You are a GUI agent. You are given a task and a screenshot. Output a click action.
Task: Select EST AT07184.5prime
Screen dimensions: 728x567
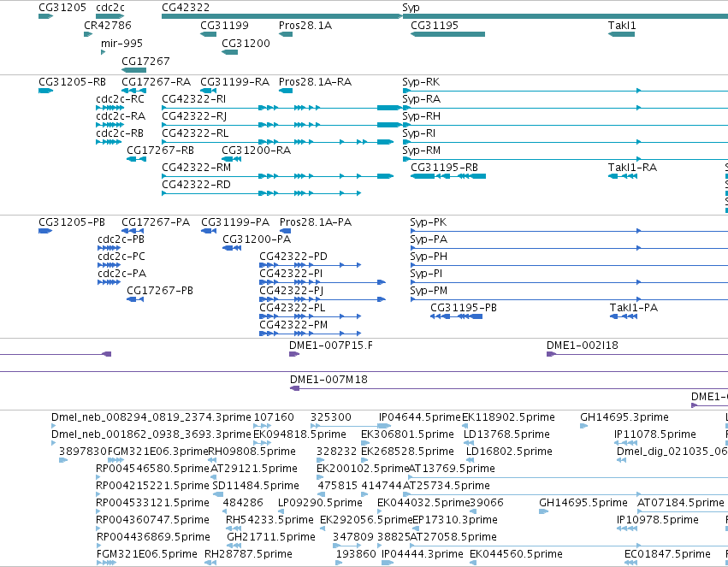[681, 503]
